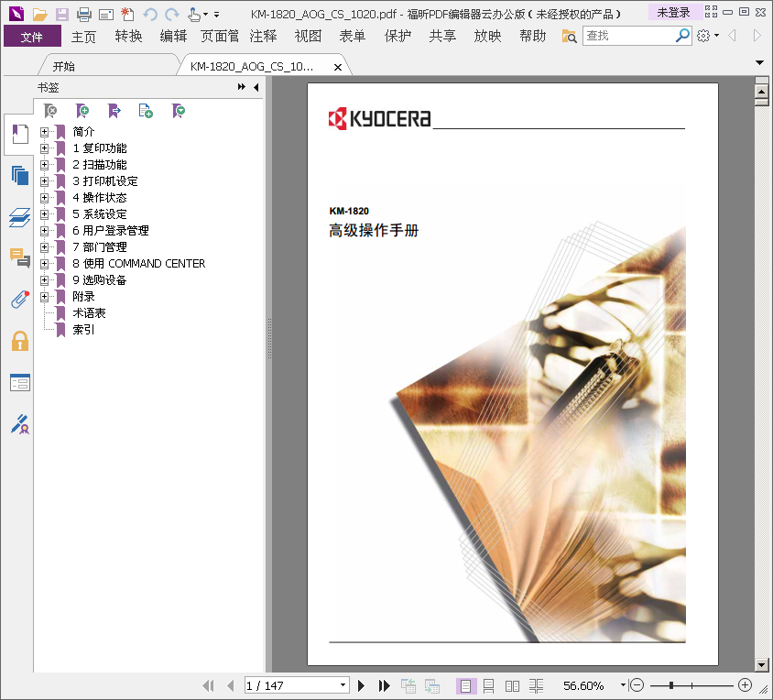Open the advanced search folder icon
Image resolution: width=773 pixels, height=700 pixels.
(569, 36)
